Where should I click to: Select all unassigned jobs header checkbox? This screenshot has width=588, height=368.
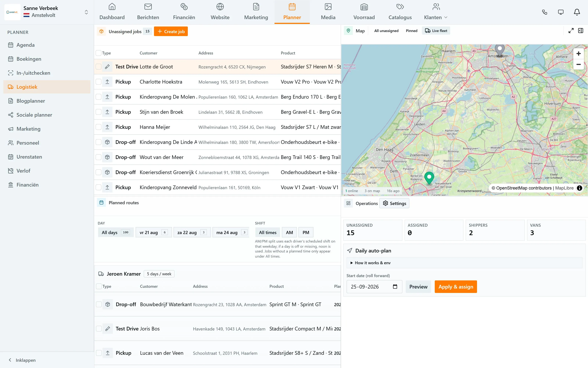98,53
